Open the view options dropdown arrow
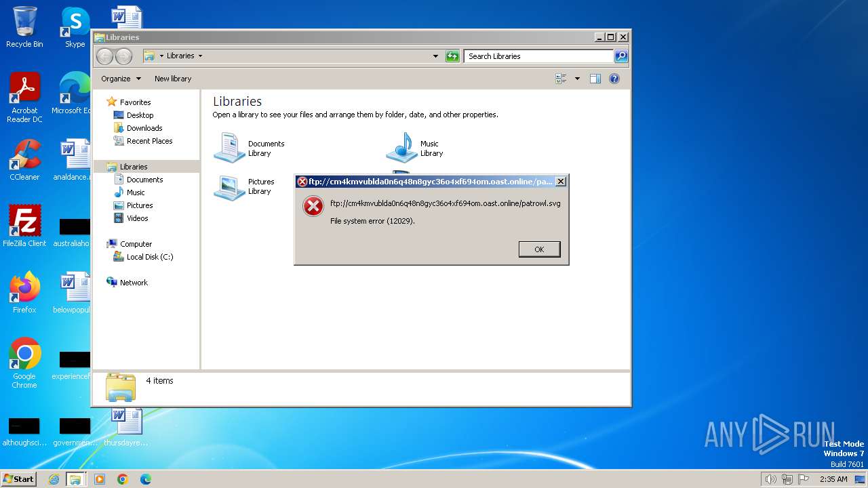 pos(577,79)
